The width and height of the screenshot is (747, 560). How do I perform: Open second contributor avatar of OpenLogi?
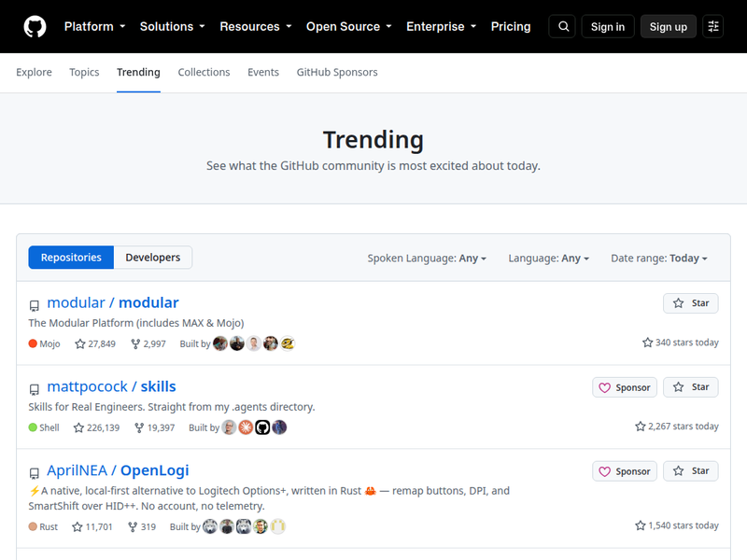coord(227,526)
